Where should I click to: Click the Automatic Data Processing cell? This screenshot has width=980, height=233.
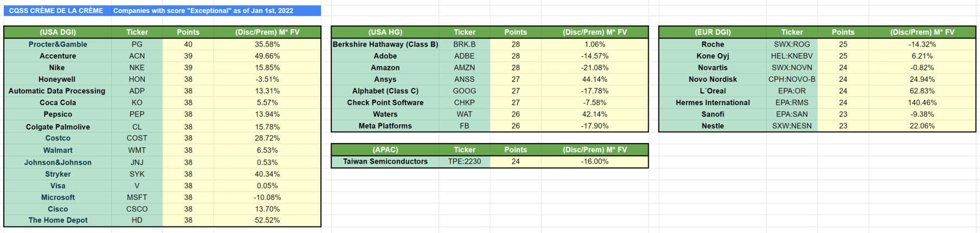click(x=57, y=91)
